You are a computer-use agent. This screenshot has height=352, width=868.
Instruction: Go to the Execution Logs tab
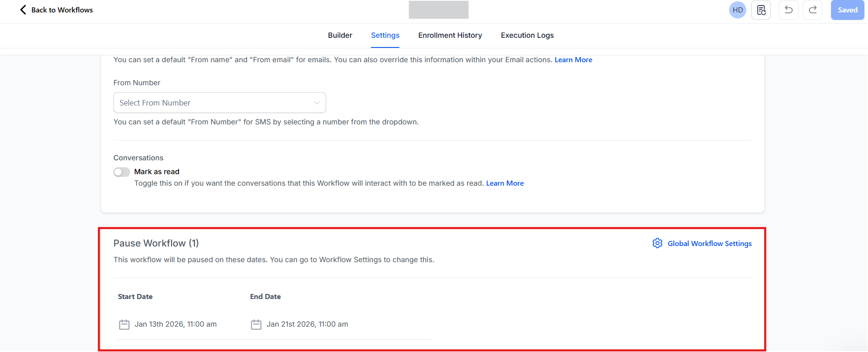[527, 35]
